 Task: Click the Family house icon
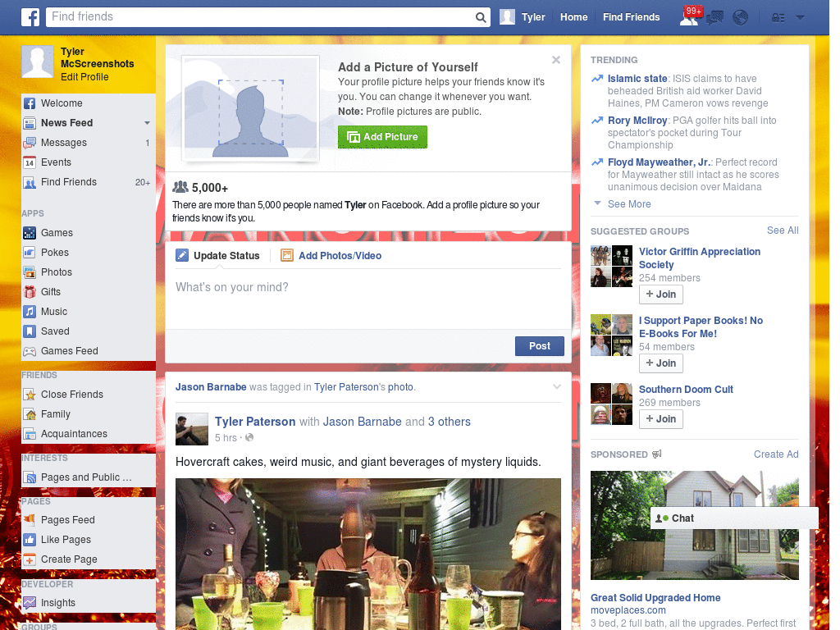tap(30, 414)
